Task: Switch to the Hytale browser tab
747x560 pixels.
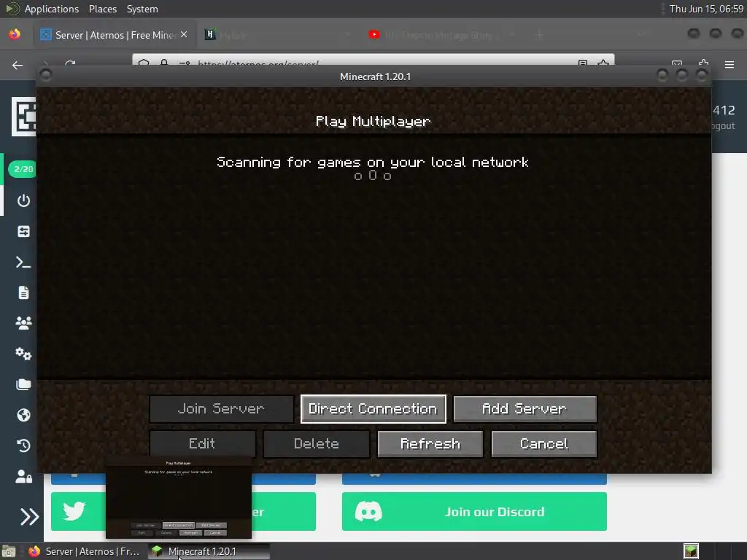Action: coord(279,35)
